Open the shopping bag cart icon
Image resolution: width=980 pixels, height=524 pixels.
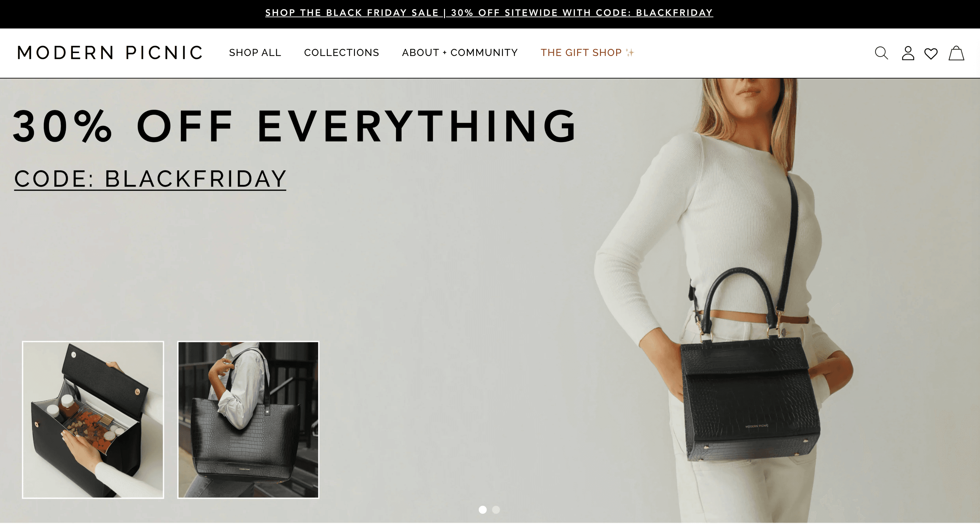[956, 53]
